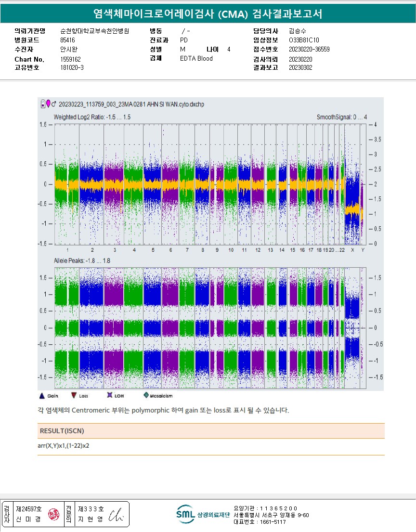The height and width of the screenshot is (532, 416).
Task: Click the receipt number 20230220-36559
Action: 309,49
